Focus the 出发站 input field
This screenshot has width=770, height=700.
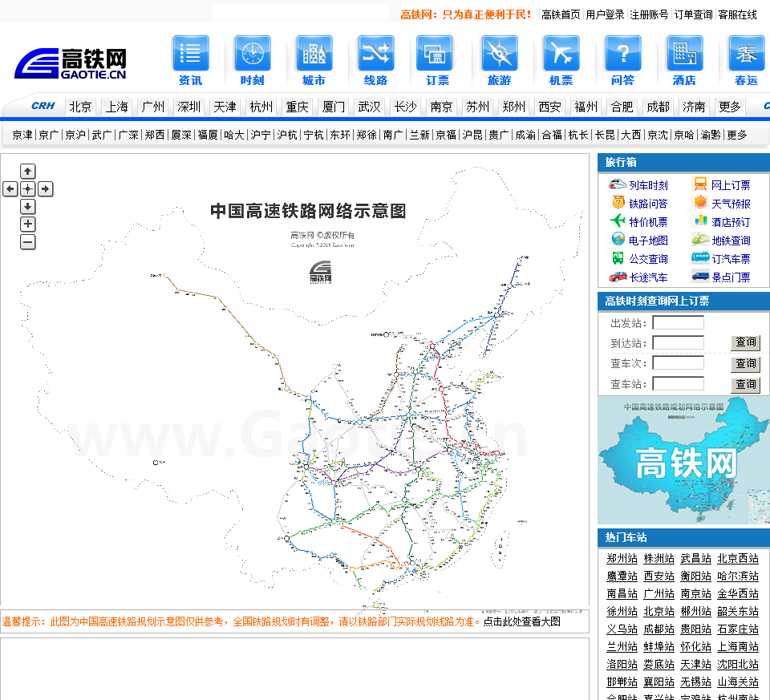tap(679, 322)
